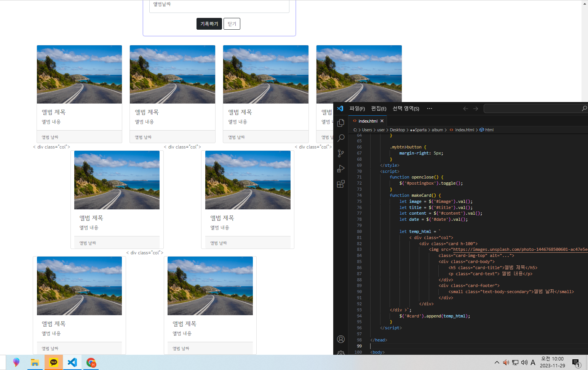This screenshot has height=370, width=588.
Task: Click the '</style>' code line
Action: (390, 165)
